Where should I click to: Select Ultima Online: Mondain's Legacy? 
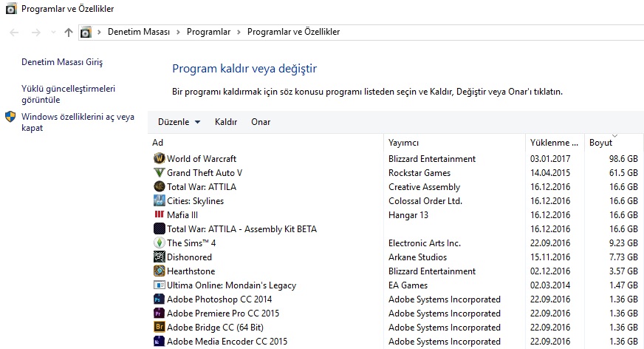pyautogui.click(x=232, y=285)
